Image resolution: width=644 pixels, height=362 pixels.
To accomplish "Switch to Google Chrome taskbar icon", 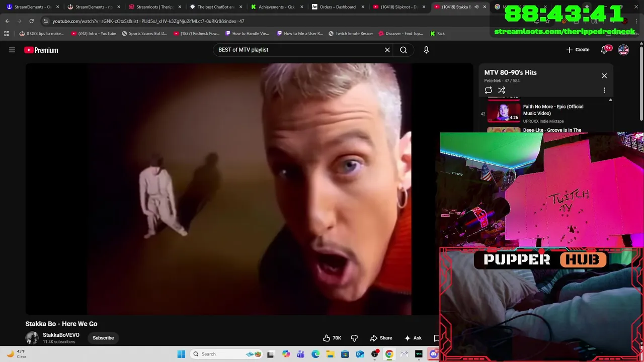I will (389, 354).
